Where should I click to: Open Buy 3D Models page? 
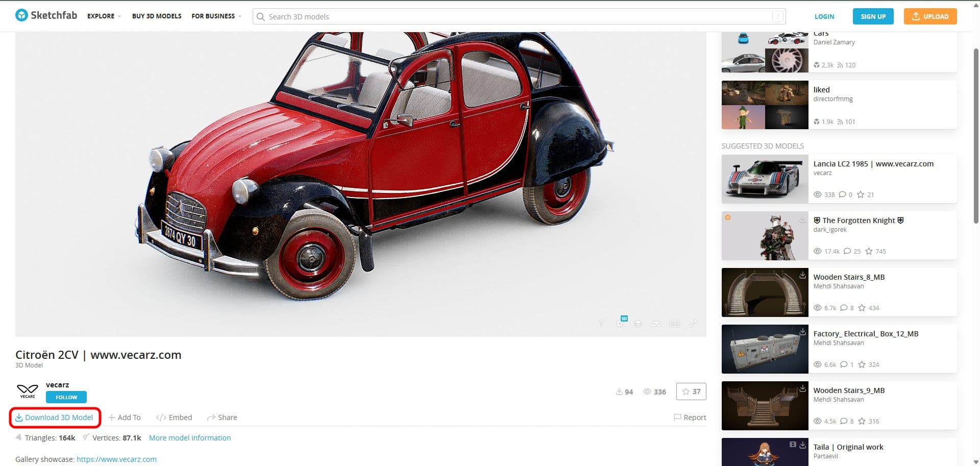coord(157,16)
